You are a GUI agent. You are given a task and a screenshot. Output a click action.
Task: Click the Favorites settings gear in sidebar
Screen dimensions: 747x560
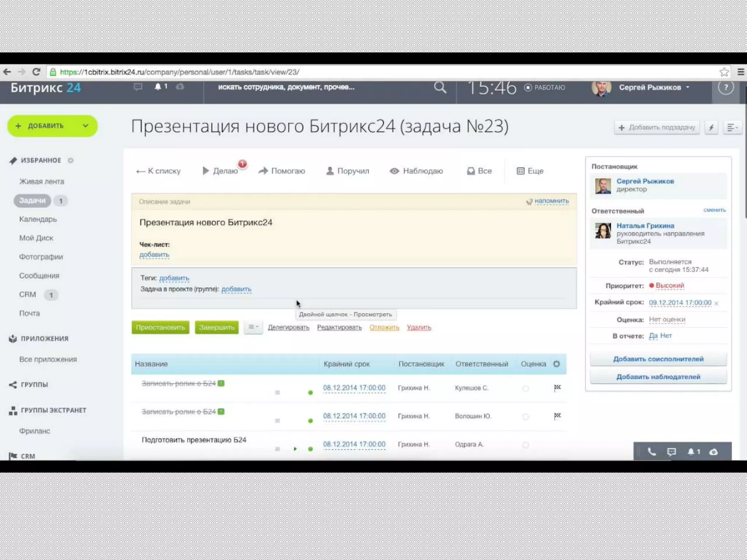[70, 160]
